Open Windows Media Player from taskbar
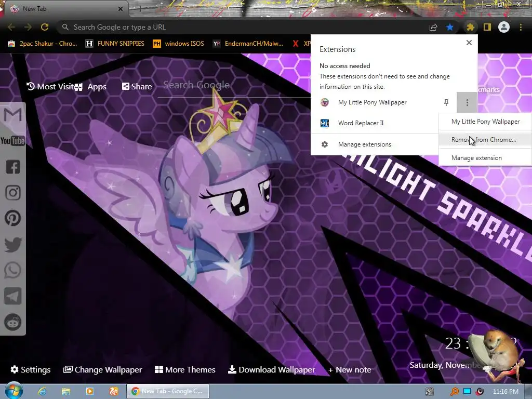Image resolution: width=532 pixels, height=399 pixels. 90,391
